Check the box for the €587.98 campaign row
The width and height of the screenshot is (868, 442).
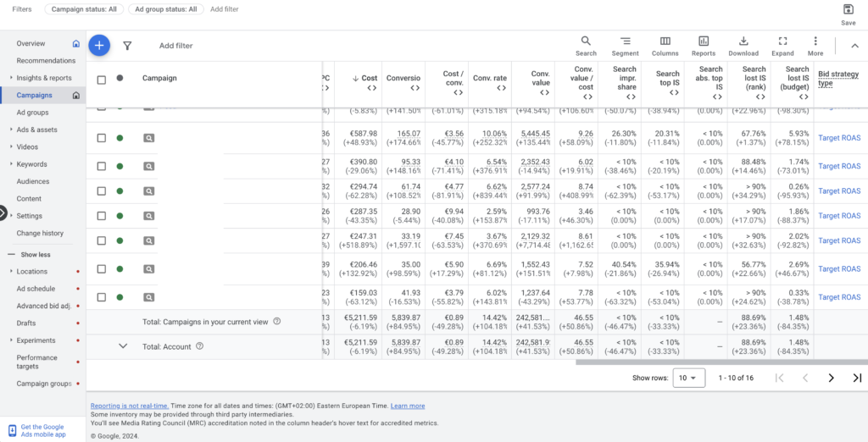tap(102, 138)
